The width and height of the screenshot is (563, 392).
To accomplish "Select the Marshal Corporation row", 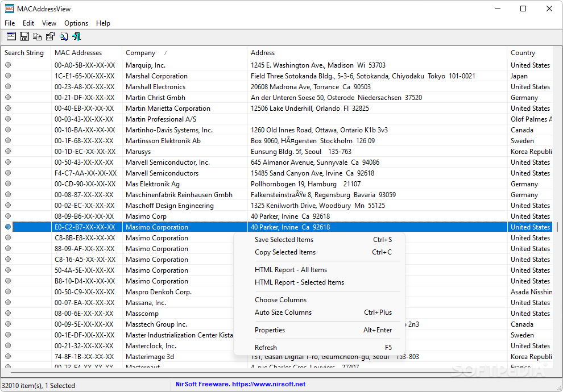I will [x=277, y=76].
